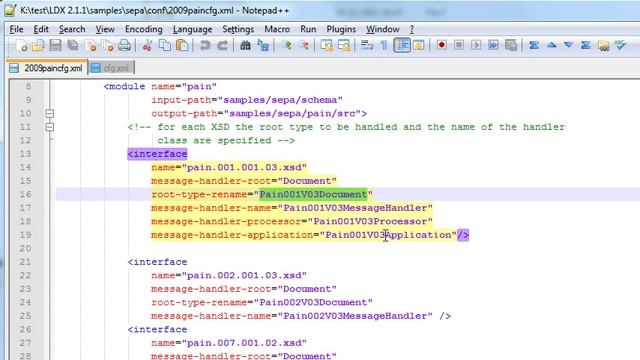The width and height of the screenshot is (640, 360).
Task: Click the Save All toolbar icon
Action: tap(73, 45)
